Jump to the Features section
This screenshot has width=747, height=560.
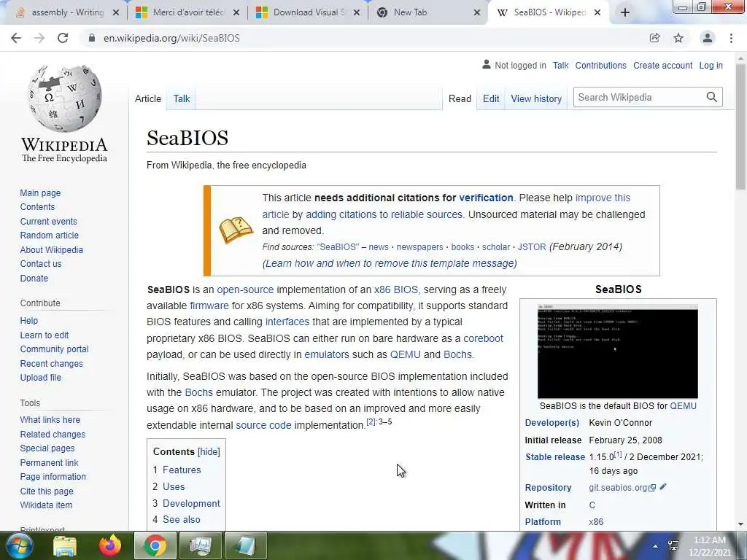coord(182,470)
